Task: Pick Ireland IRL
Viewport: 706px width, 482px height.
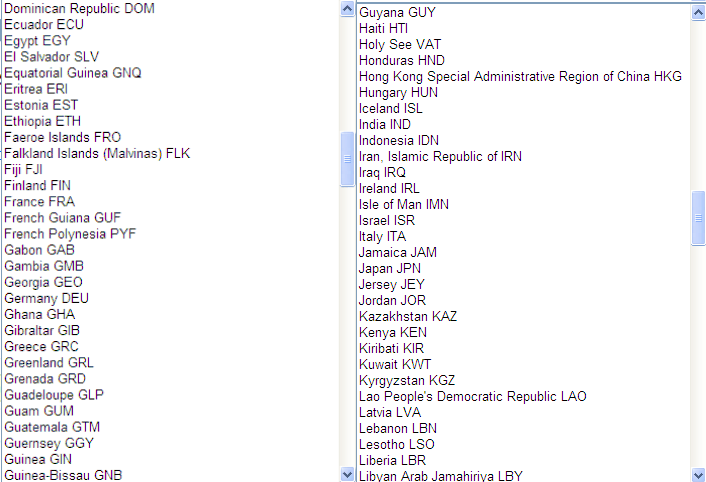Action: (x=389, y=188)
